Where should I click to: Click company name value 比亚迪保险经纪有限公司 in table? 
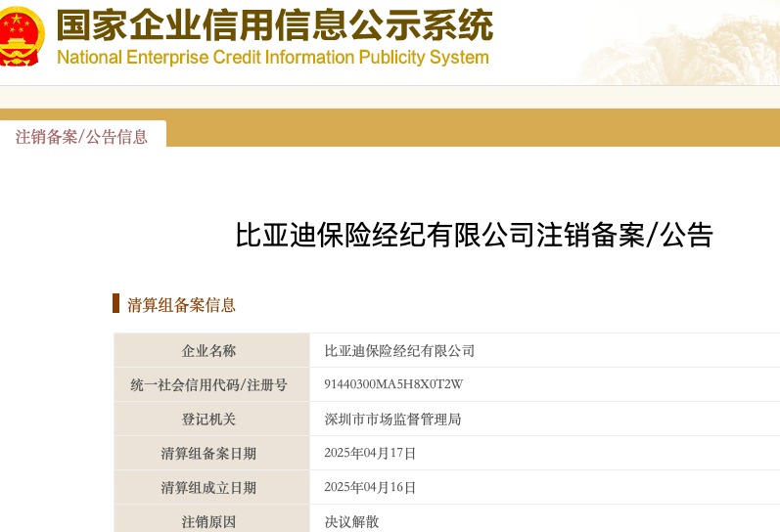[x=399, y=351]
